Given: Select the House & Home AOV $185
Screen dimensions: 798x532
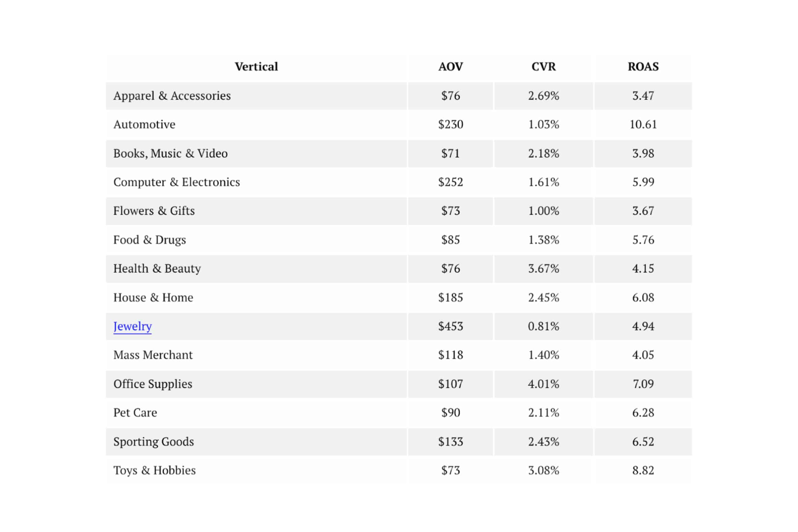Looking at the screenshot, I should tap(450, 298).
